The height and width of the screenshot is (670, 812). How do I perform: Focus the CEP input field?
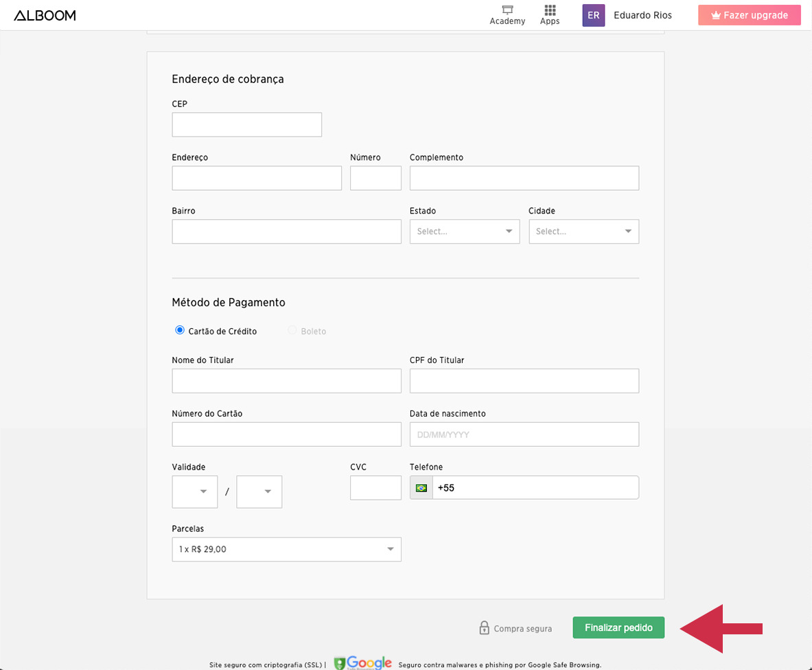[246, 125]
